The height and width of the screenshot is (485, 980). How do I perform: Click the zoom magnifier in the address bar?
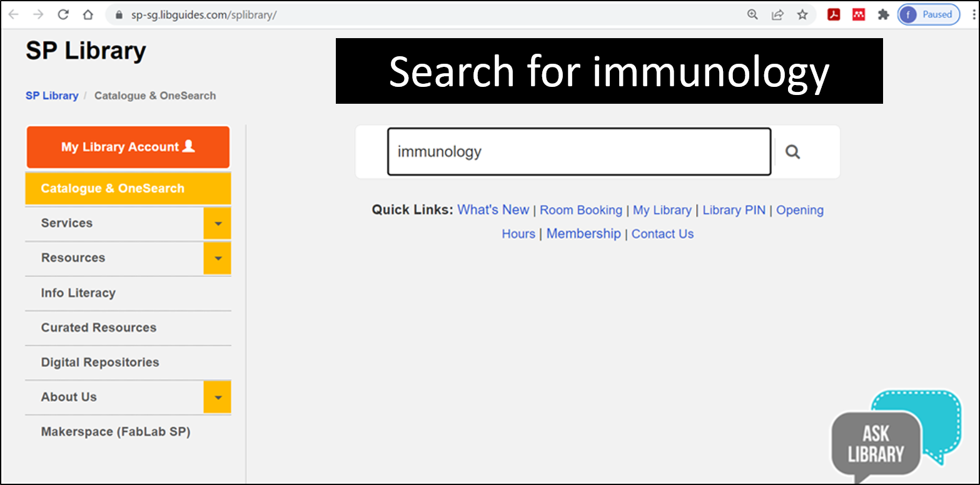[x=752, y=14]
